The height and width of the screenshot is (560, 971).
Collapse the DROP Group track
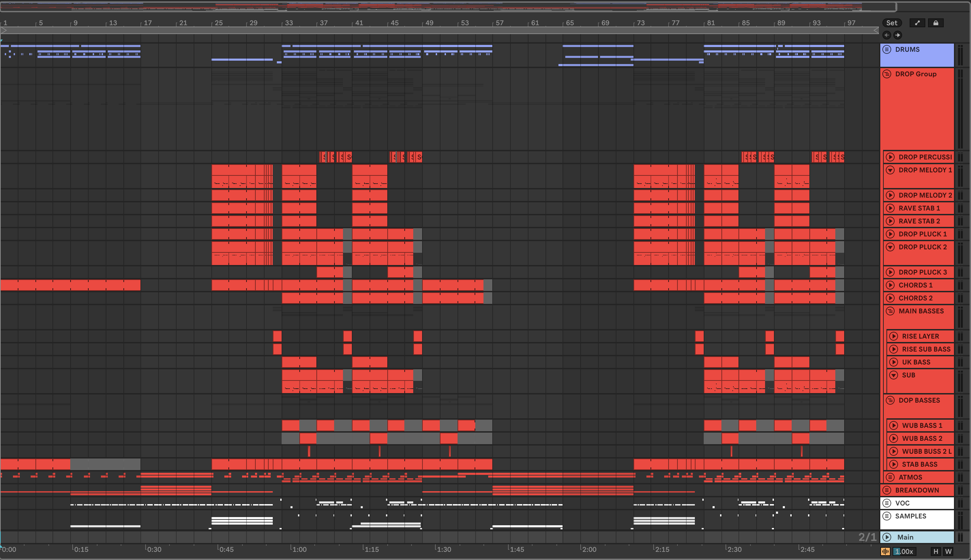pos(887,74)
